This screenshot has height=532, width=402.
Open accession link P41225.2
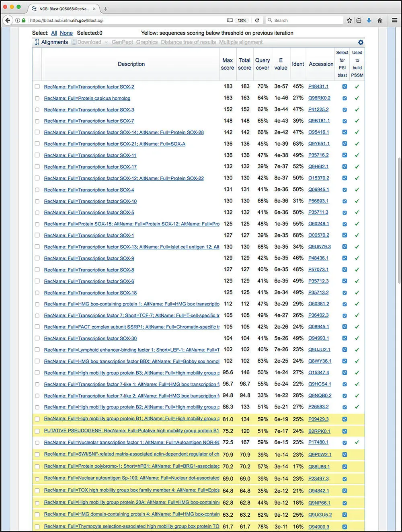318,109
